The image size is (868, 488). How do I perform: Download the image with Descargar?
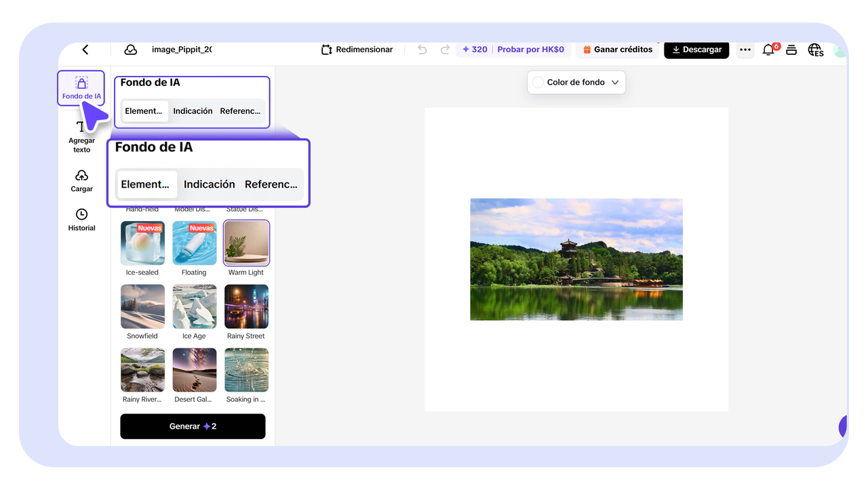coord(696,49)
